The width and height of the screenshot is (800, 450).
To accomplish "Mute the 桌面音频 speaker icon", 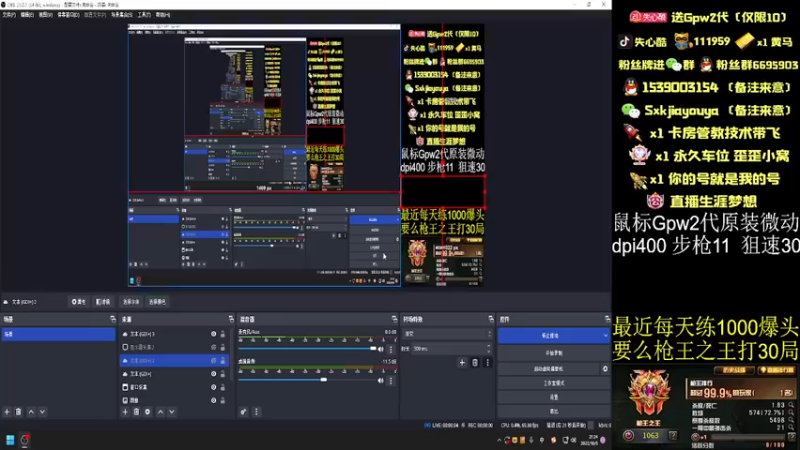I will click(381, 381).
